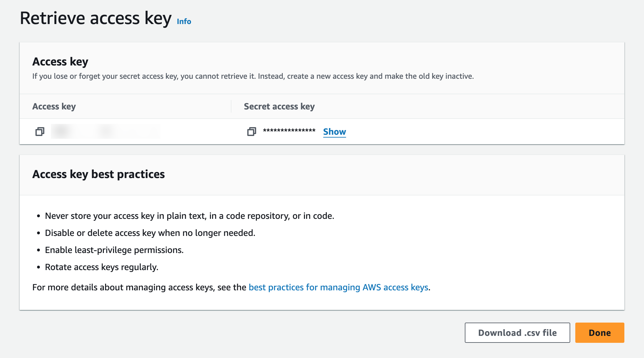Click the Access key best practices heading

click(x=98, y=174)
